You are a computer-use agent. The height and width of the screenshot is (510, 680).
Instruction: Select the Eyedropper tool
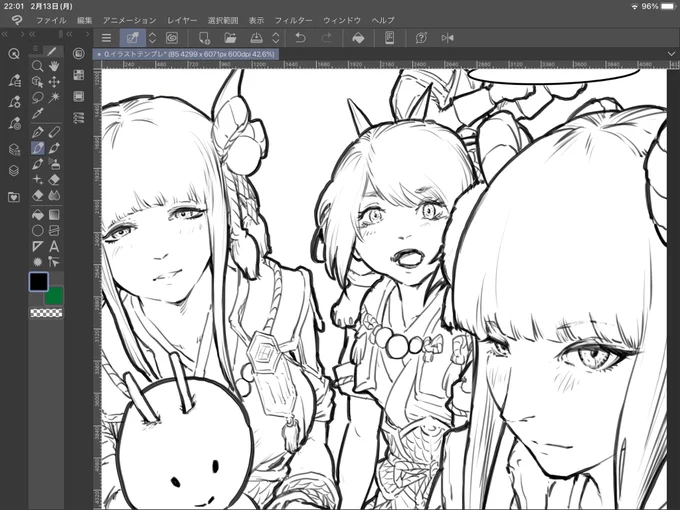38,113
